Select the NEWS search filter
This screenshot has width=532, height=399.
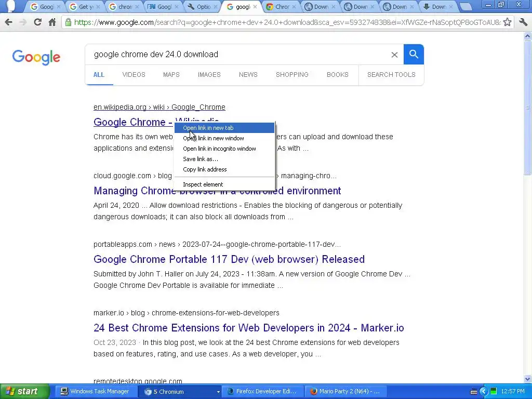tap(248, 75)
